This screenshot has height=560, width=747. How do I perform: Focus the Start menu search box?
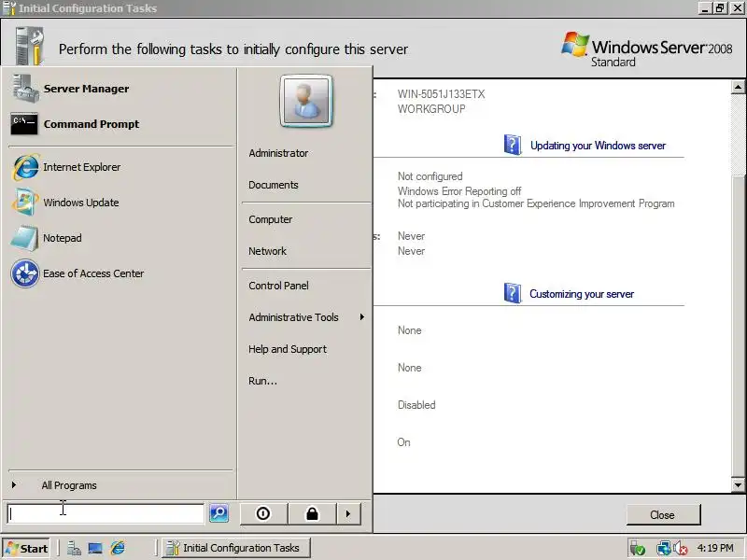[x=106, y=513]
